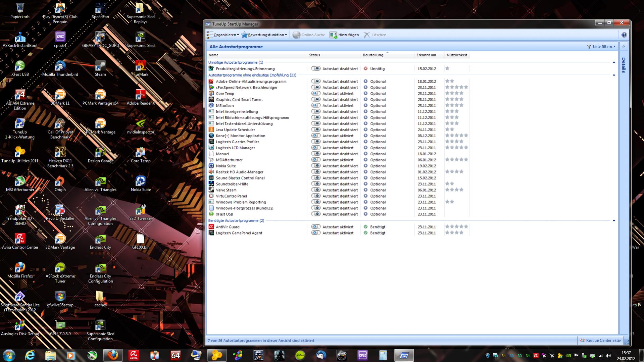Viewport: 644px width, 362px height.
Task: Open Papierkorb desktop icon
Action: [20, 10]
